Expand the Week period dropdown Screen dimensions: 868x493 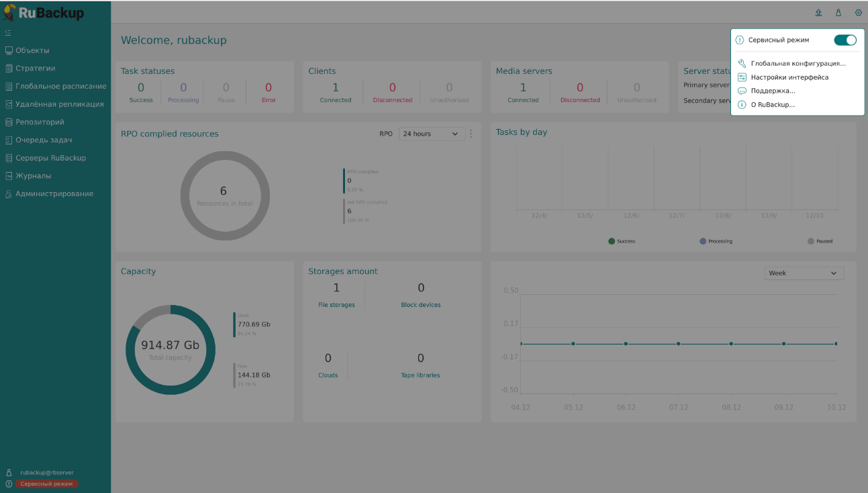point(804,273)
